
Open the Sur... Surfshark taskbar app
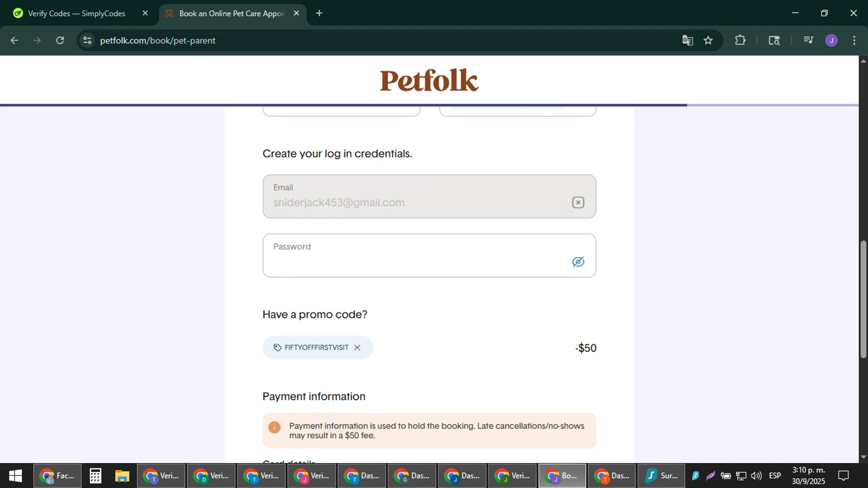[x=661, y=476]
